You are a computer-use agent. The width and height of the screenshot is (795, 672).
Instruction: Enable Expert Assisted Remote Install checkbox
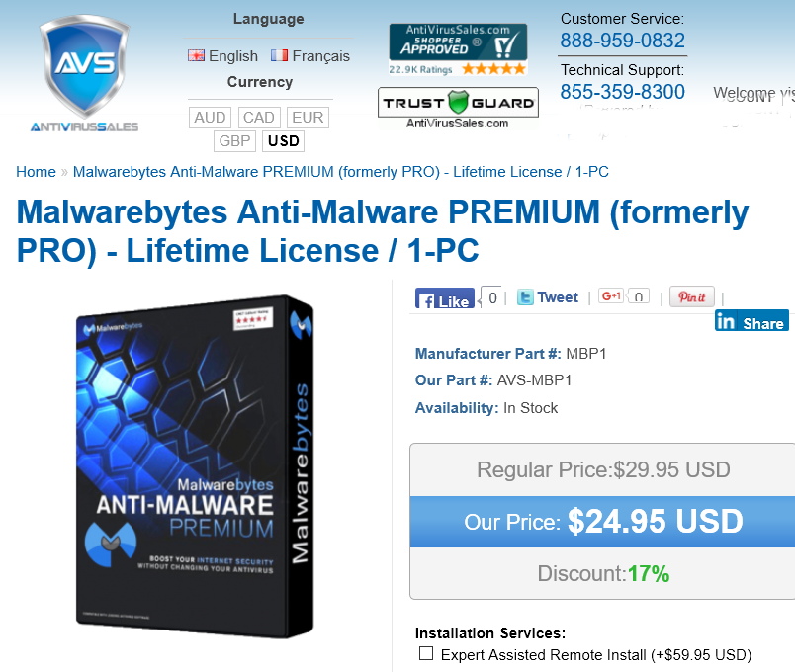[426, 653]
